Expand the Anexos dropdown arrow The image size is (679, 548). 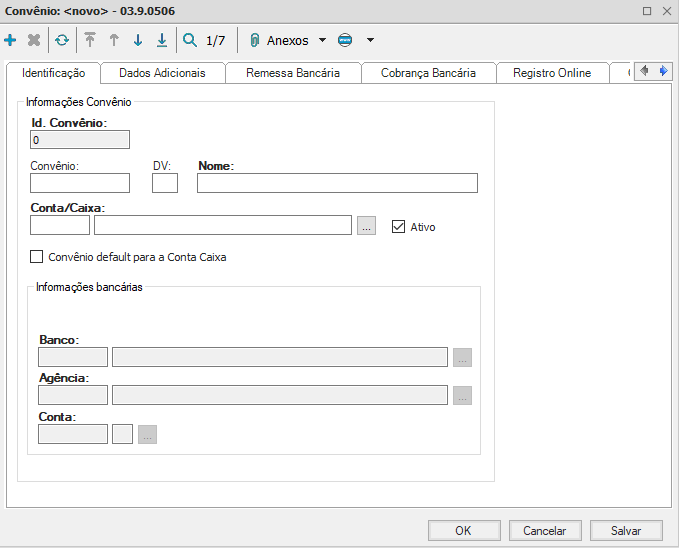322,41
